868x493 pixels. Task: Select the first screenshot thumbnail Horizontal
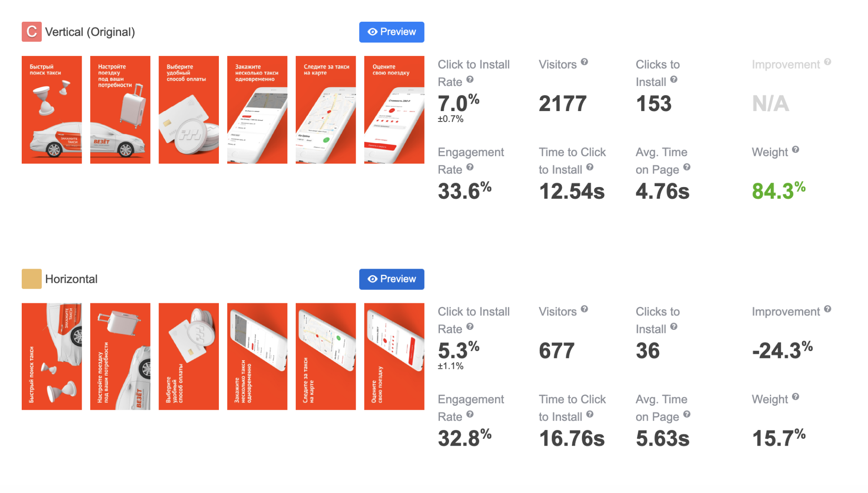coord(53,356)
